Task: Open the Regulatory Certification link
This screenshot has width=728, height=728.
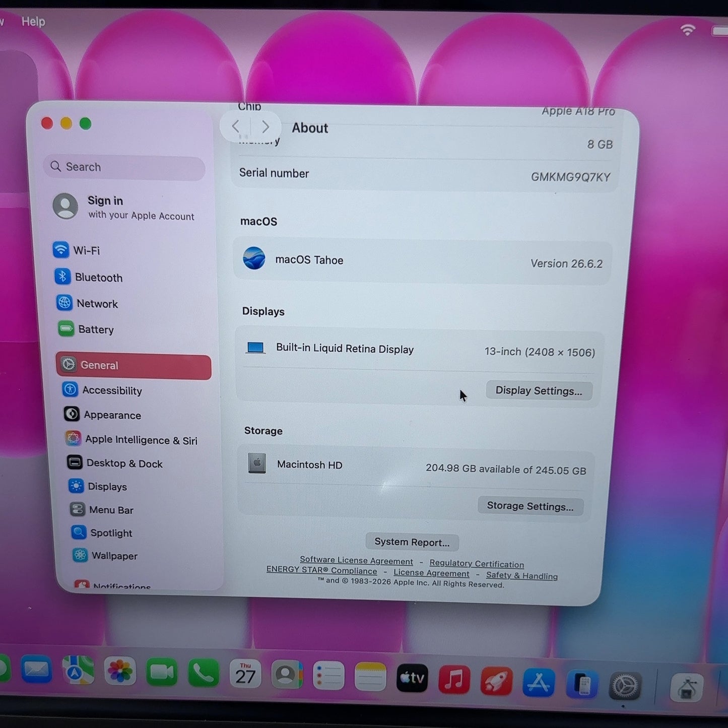Action: pyautogui.click(x=477, y=564)
